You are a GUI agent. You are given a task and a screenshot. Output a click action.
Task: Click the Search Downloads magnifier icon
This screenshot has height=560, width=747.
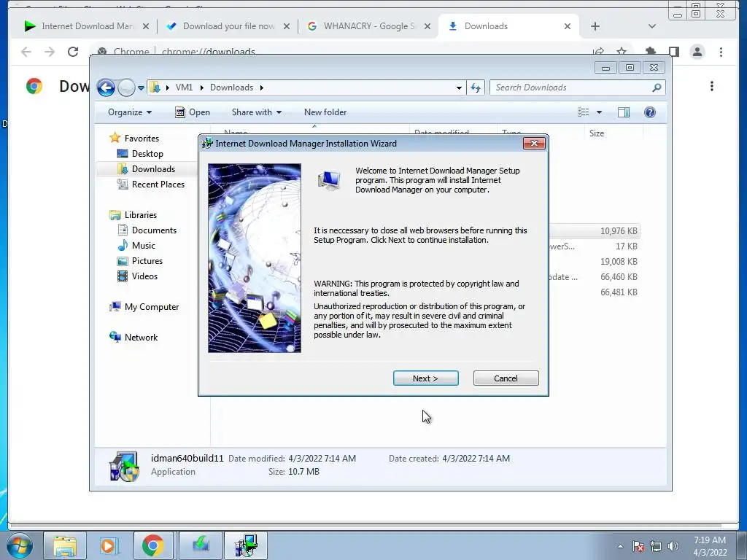coord(657,87)
